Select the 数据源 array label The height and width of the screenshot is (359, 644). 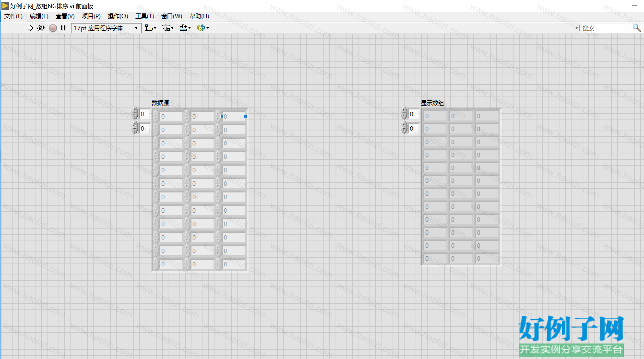[x=160, y=103]
